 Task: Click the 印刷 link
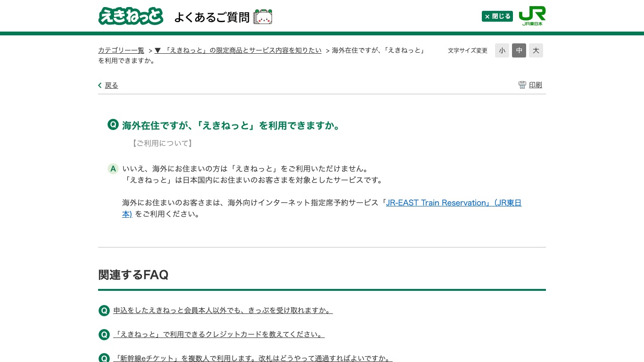536,85
